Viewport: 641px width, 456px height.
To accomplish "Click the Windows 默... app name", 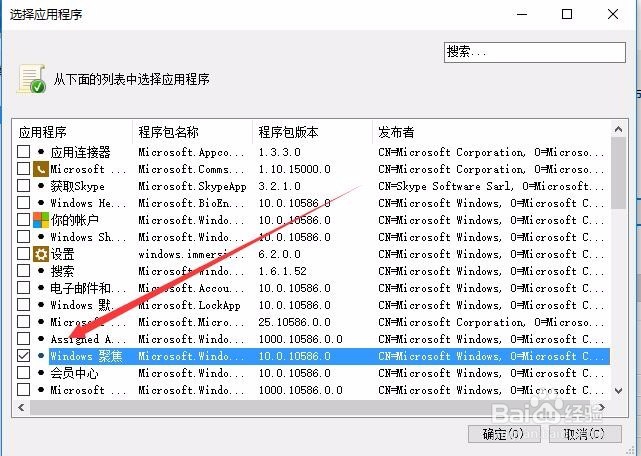I will 82,305.
